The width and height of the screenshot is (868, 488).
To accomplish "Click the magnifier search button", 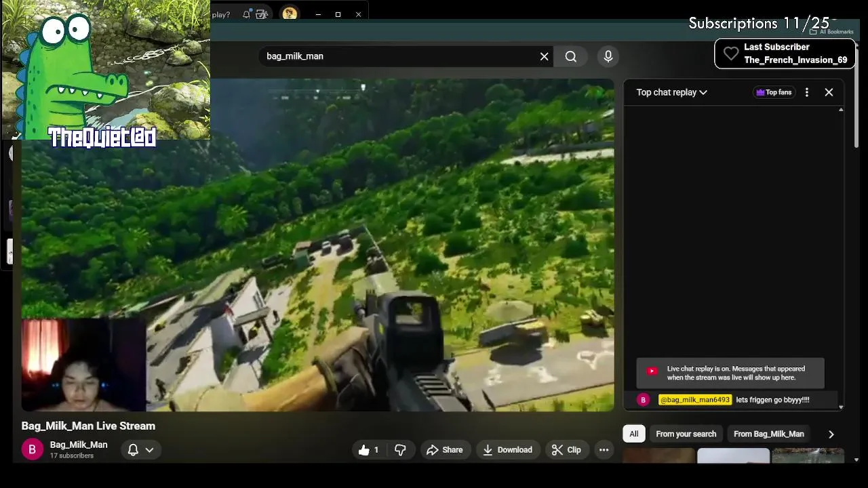I will pyautogui.click(x=571, y=56).
